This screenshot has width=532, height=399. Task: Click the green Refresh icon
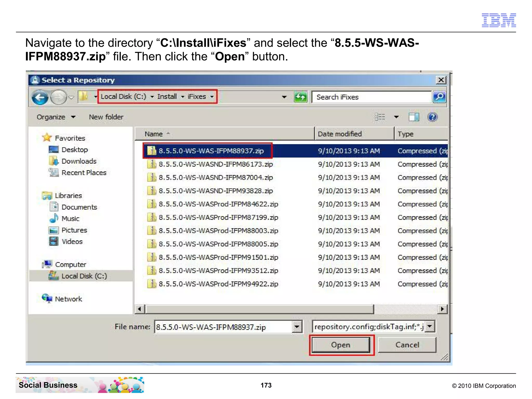pyautogui.click(x=301, y=97)
